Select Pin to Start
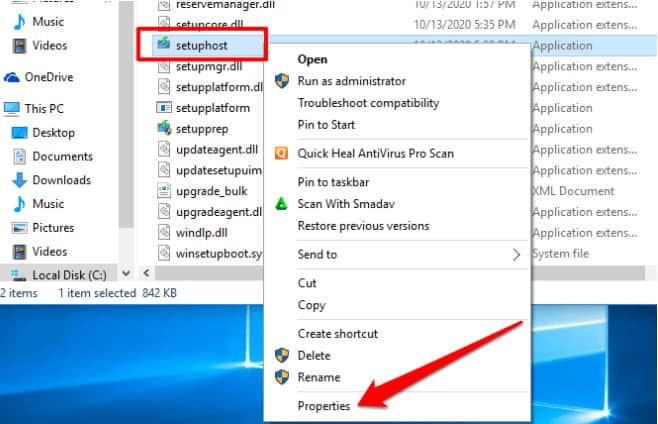Image resolution: width=658 pixels, height=424 pixels. pos(326,125)
